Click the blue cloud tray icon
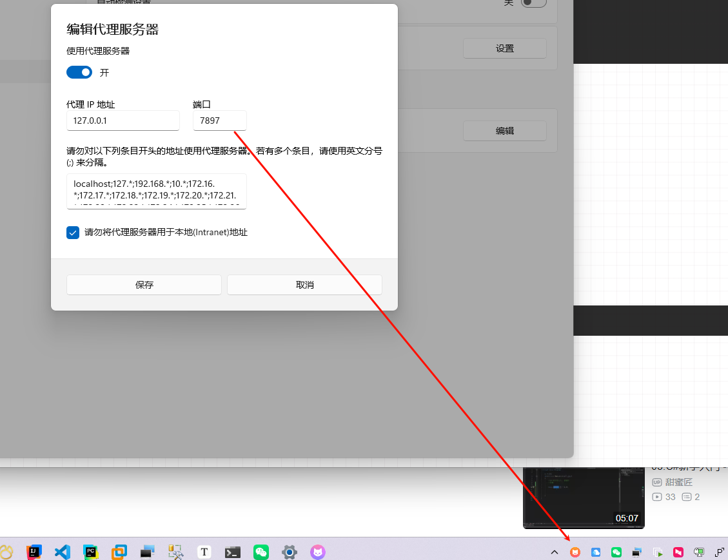The image size is (728, 560). coord(596,552)
